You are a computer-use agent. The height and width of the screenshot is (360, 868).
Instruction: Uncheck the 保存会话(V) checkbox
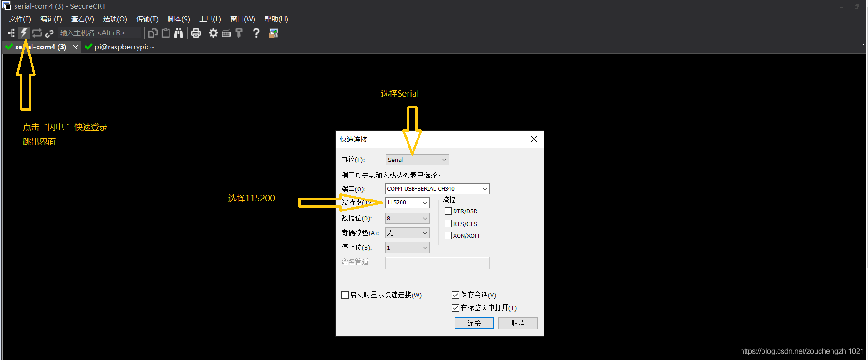(x=455, y=295)
